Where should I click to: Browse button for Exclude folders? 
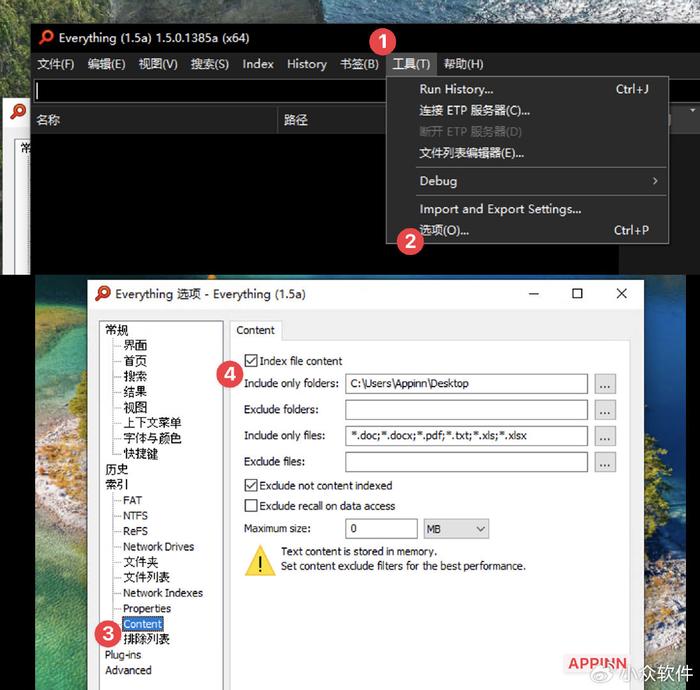[605, 410]
